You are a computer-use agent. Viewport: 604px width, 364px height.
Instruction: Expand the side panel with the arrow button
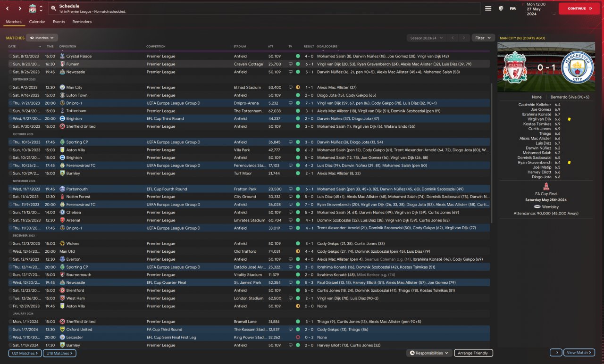pos(556,353)
